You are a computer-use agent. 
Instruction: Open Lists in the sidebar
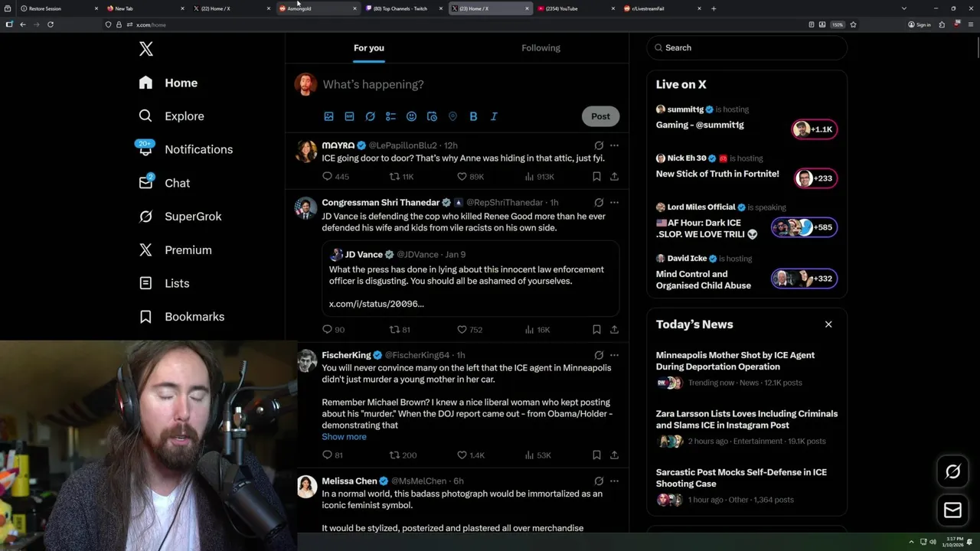tap(164, 283)
